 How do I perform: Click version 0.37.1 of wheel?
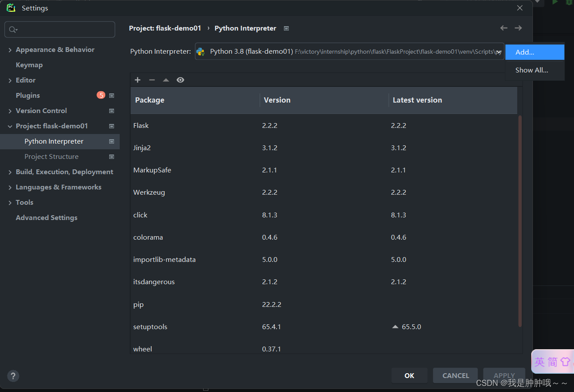[272, 349]
